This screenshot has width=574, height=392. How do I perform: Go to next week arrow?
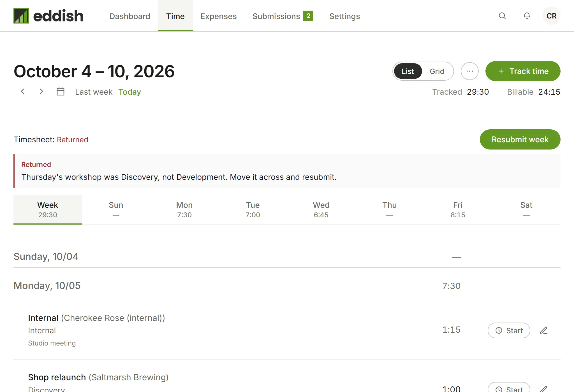[41, 91]
